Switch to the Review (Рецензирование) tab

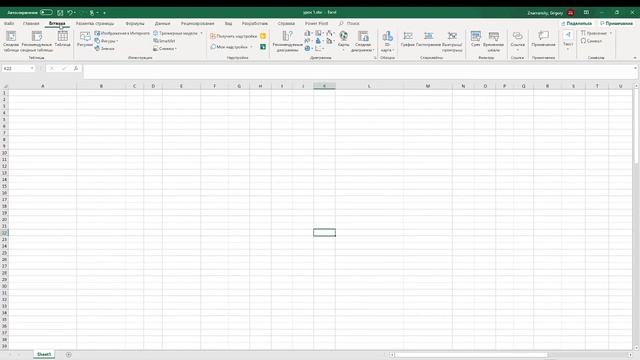pos(198,24)
